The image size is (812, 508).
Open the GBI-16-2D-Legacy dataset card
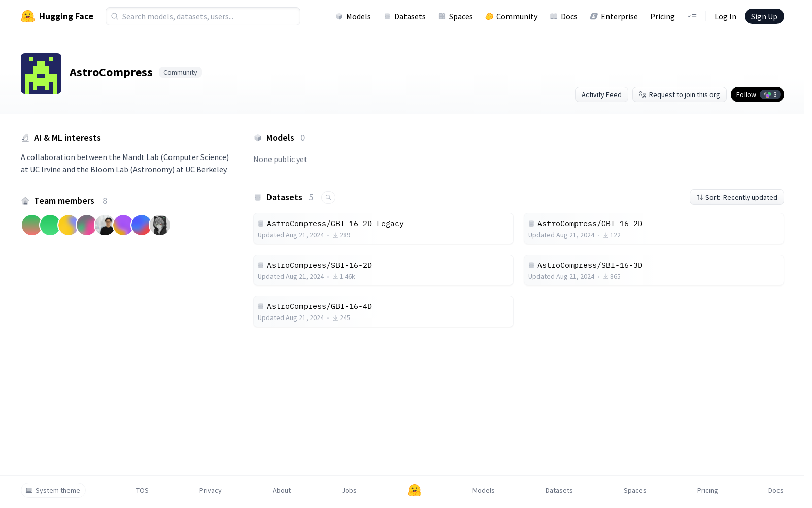pyautogui.click(x=383, y=229)
